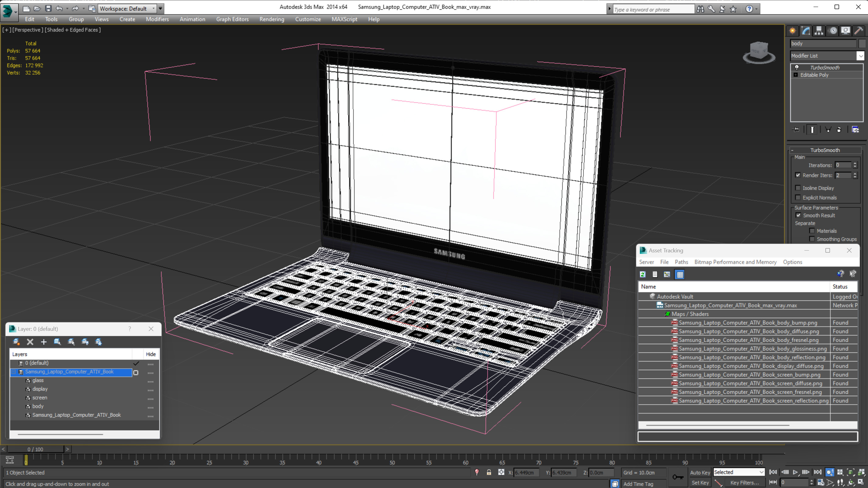868x488 pixels.
Task: Toggle Smooth Result checkbox
Action: (x=798, y=215)
